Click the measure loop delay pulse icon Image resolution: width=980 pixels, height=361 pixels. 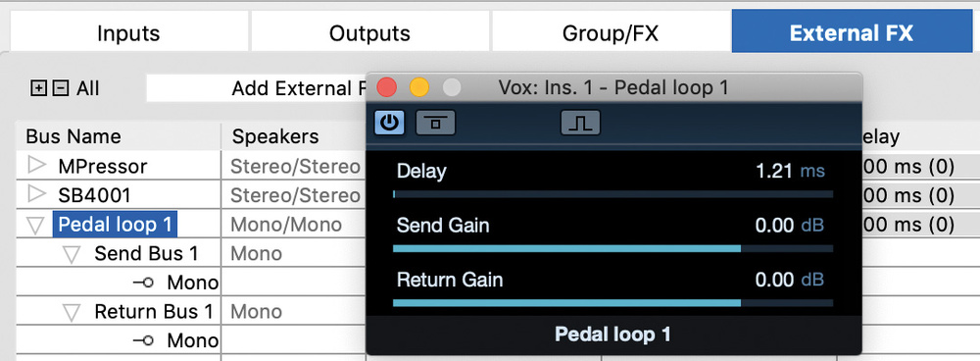(580, 123)
